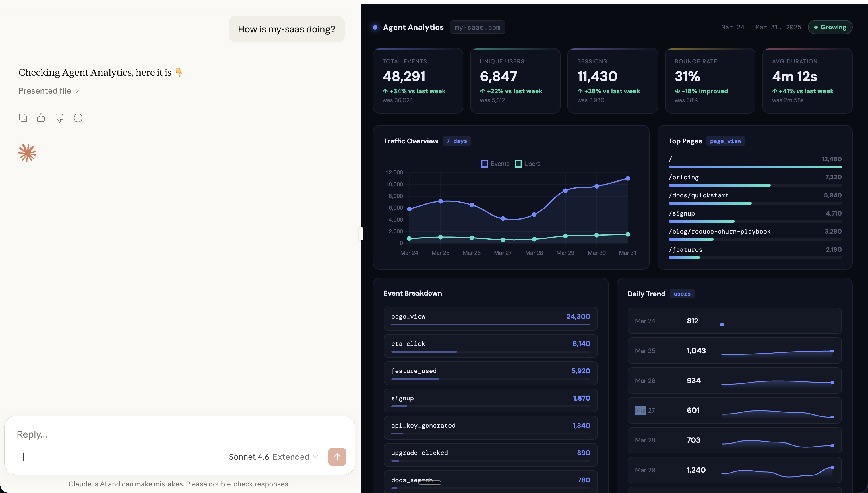This screenshot has height=493, width=868.
Task: Toggle the Events checkbox in Traffic Overview
Action: coord(484,164)
